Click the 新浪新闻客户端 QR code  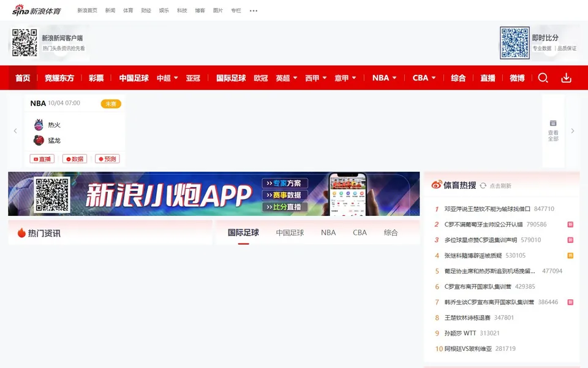point(24,43)
